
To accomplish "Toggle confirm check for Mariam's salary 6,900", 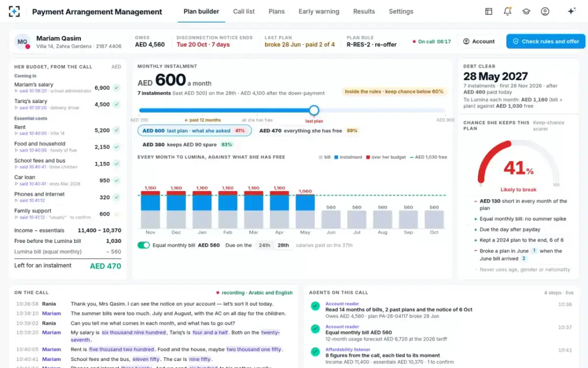I will 117,88.
